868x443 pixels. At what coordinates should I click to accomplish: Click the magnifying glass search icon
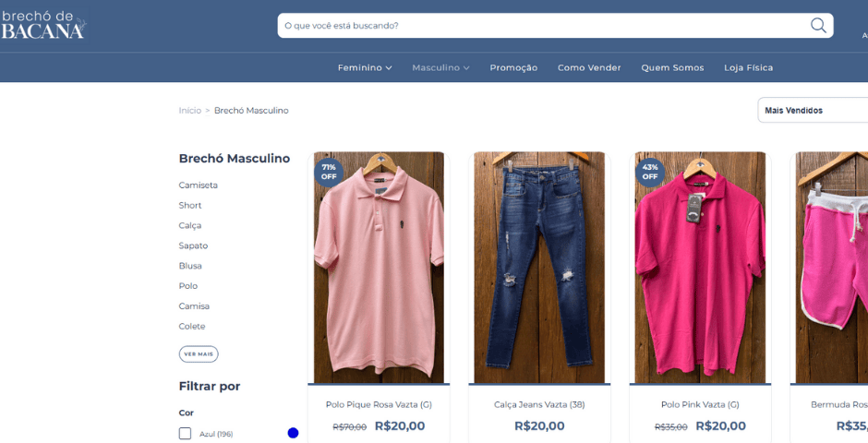pos(818,26)
